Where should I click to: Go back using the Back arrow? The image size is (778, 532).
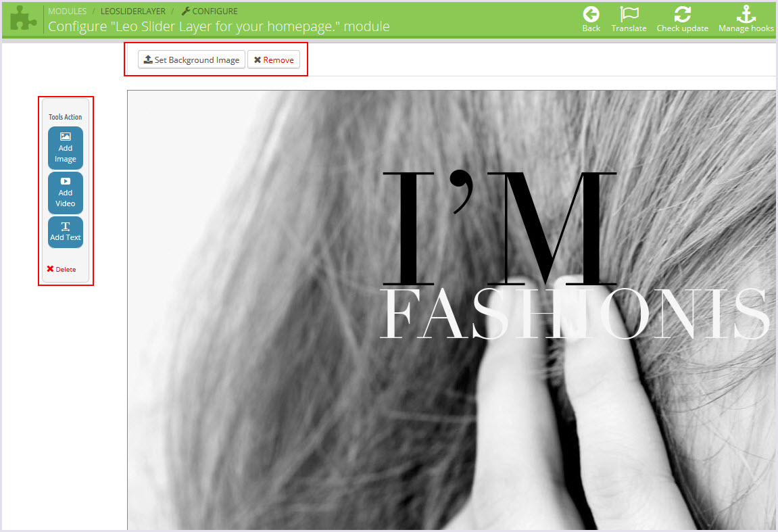pos(591,20)
